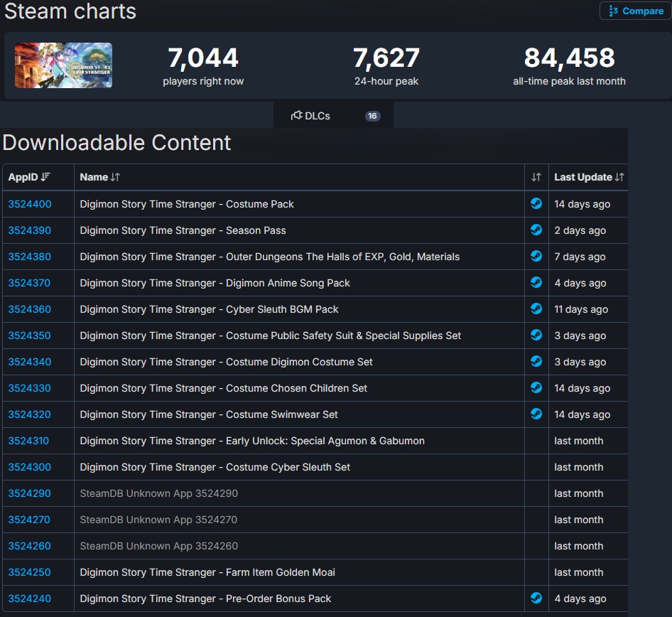
Task: Select Costume Digimon Costume Set name
Action: click(x=227, y=362)
